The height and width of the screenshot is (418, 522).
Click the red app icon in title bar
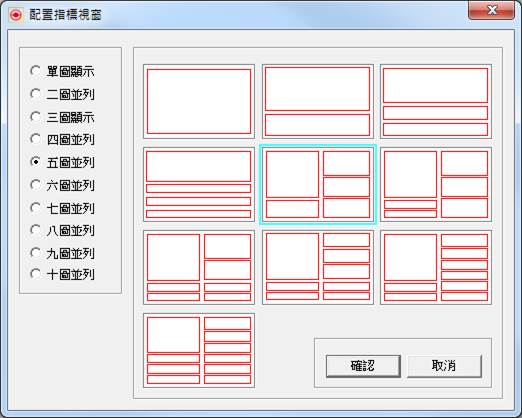16,15
